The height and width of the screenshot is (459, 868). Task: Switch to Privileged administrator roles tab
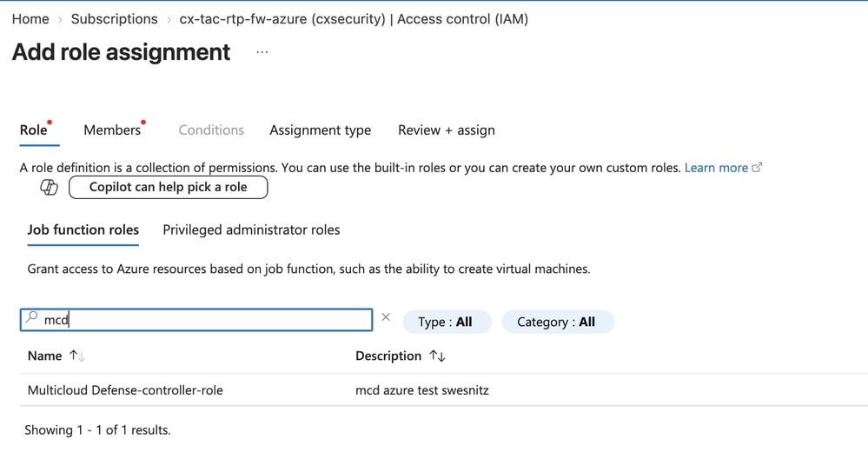coord(251,229)
